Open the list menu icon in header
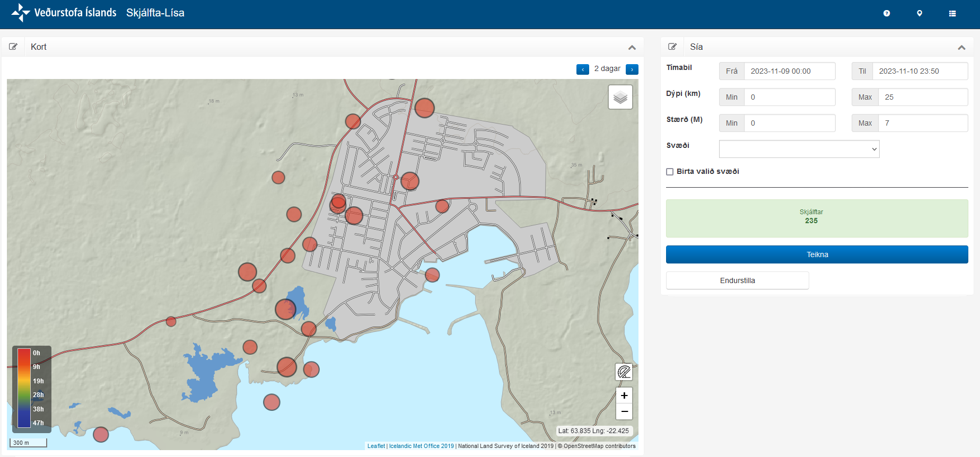The width and height of the screenshot is (980, 457). click(x=952, y=13)
